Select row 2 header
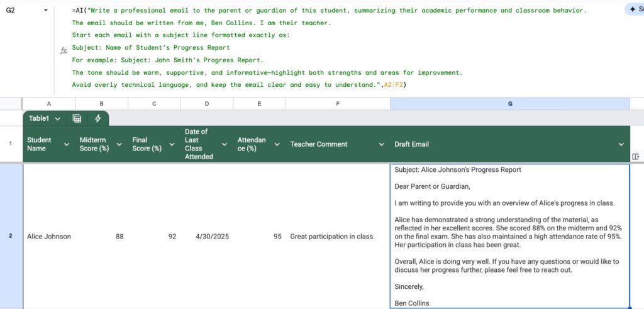The width and height of the screenshot is (644, 309). tap(11, 236)
